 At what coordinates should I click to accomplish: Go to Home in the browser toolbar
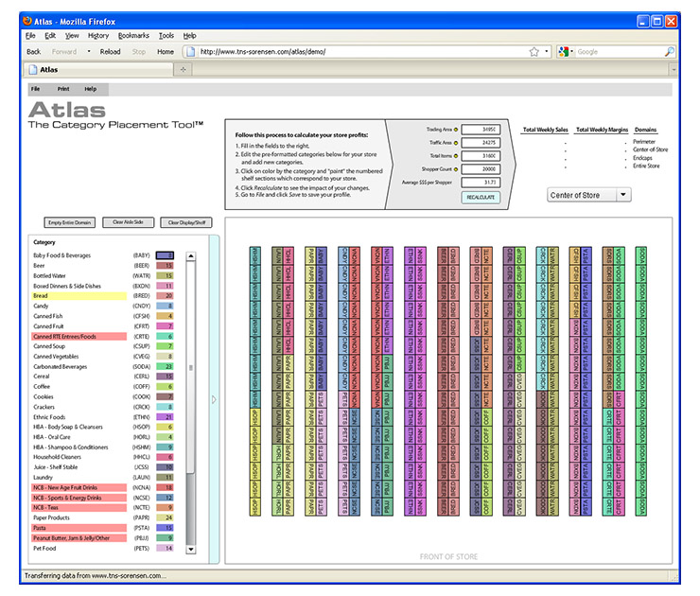point(166,52)
